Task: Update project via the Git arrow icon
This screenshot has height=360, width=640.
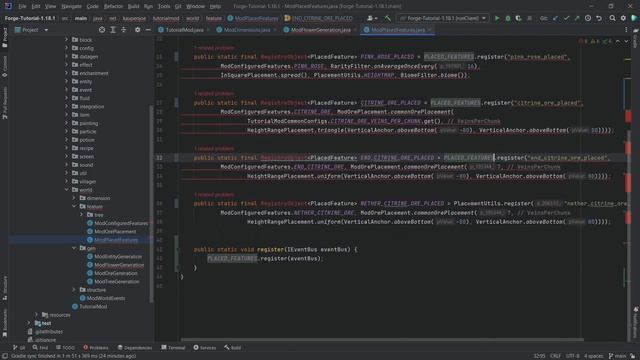Action: pos(556,18)
